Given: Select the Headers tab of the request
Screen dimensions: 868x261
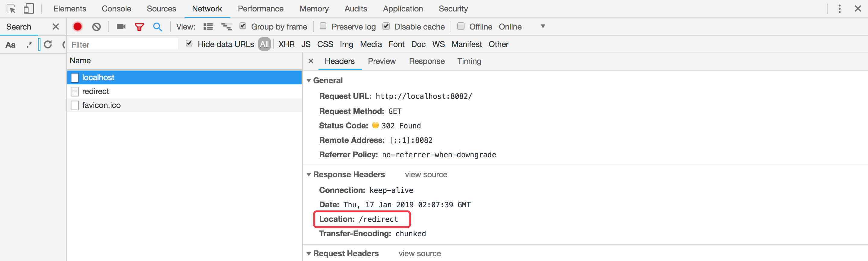Looking at the screenshot, I should coord(339,61).
